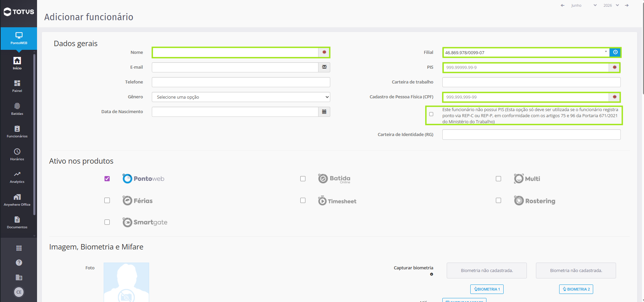Image resolution: width=644 pixels, height=302 pixels.
Task: Enable the Timesheet product checkbox
Action: (303, 200)
